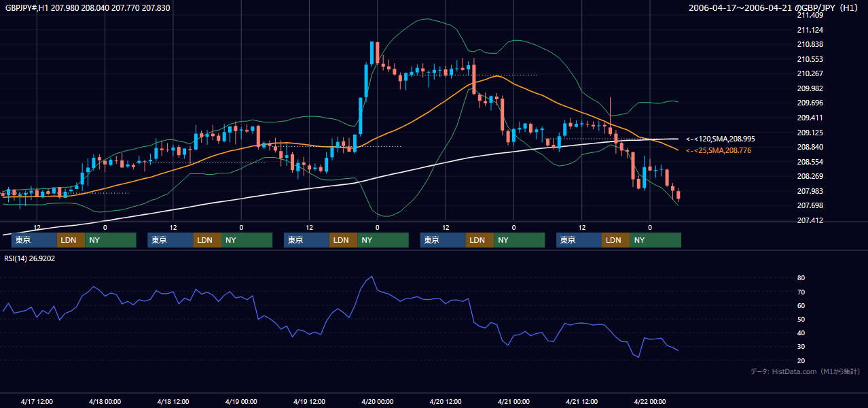Click price axis label 207.983
Image resolution: width=868 pixels, height=408 pixels.
pos(810,191)
